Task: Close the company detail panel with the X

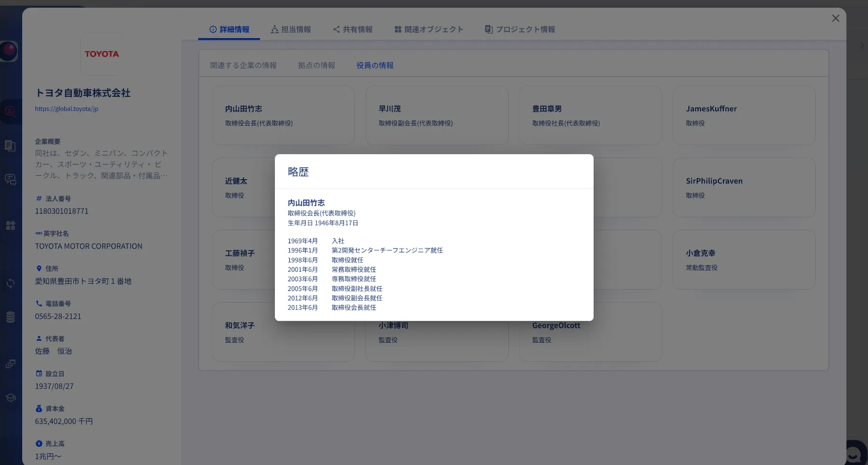Action: tap(836, 18)
